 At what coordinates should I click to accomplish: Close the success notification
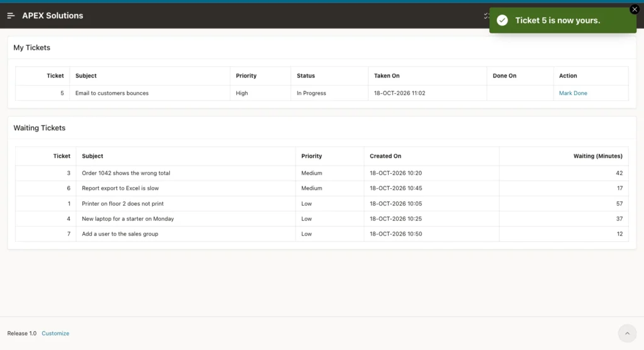[x=635, y=9]
